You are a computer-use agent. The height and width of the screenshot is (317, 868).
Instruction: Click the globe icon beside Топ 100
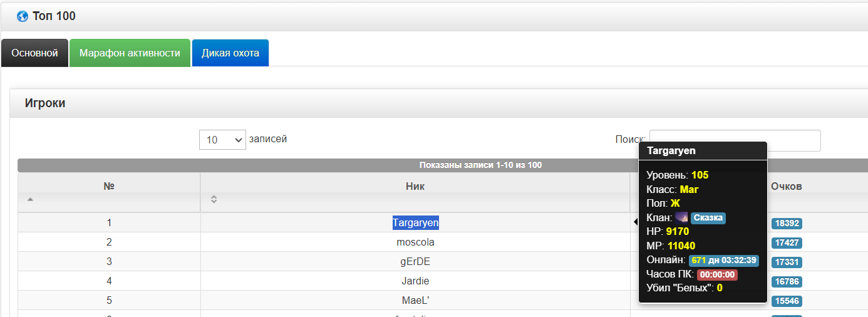coord(23,17)
